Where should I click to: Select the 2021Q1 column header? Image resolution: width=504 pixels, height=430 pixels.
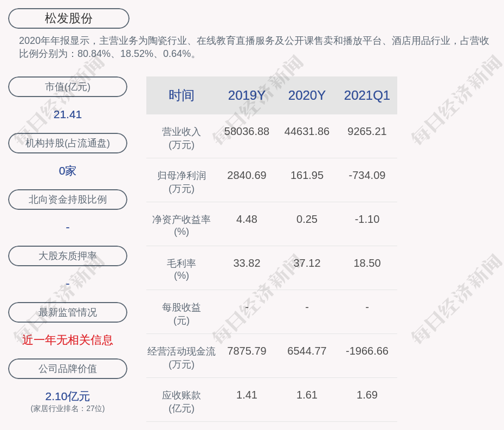pyautogui.click(x=367, y=95)
